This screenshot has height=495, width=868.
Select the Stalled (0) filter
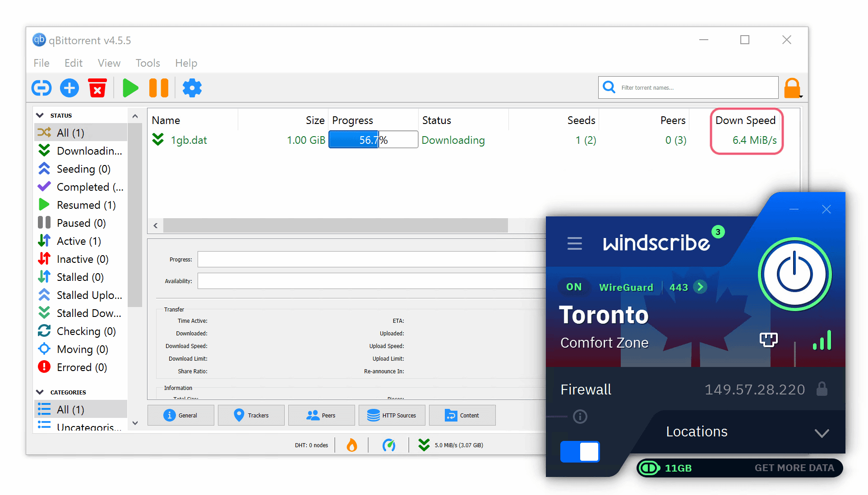[81, 277]
